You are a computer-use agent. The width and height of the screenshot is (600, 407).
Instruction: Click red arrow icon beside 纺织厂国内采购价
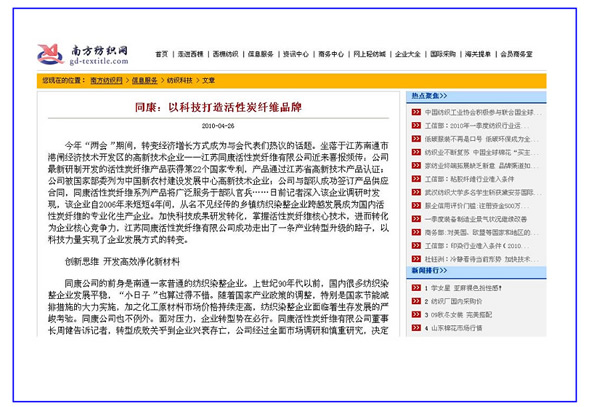[x=415, y=300]
